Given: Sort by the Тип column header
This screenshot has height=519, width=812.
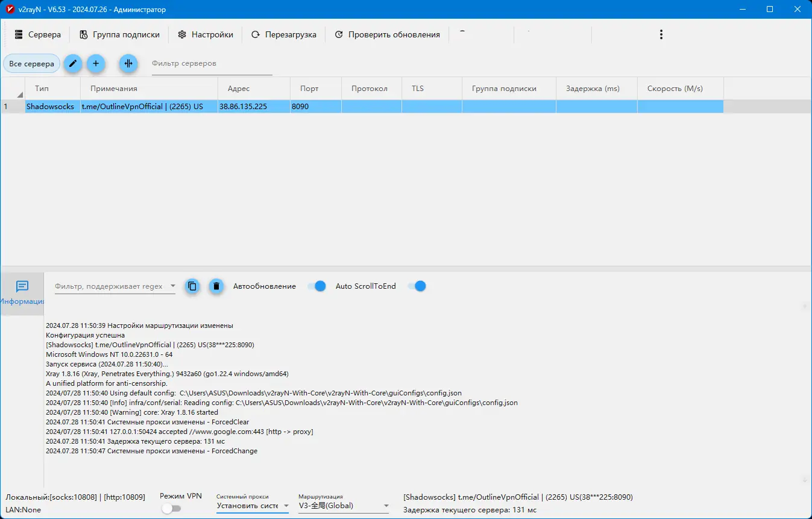Looking at the screenshot, I should 53,89.
